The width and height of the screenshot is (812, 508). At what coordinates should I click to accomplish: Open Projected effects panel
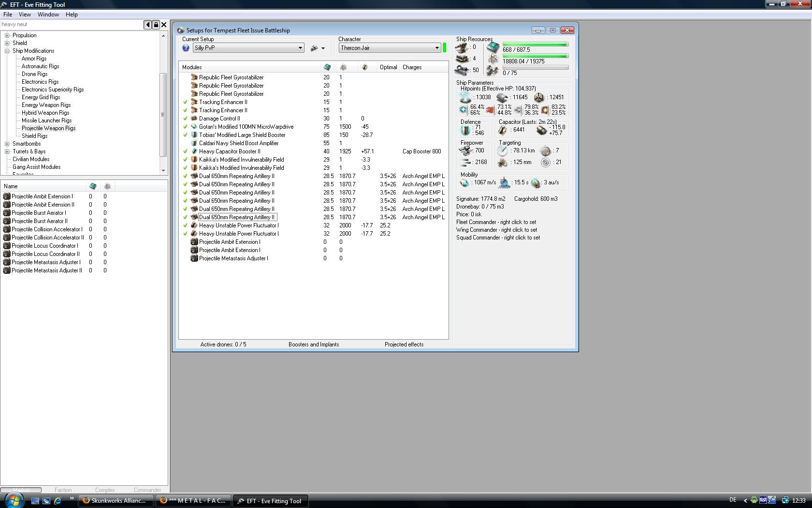[x=404, y=344]
